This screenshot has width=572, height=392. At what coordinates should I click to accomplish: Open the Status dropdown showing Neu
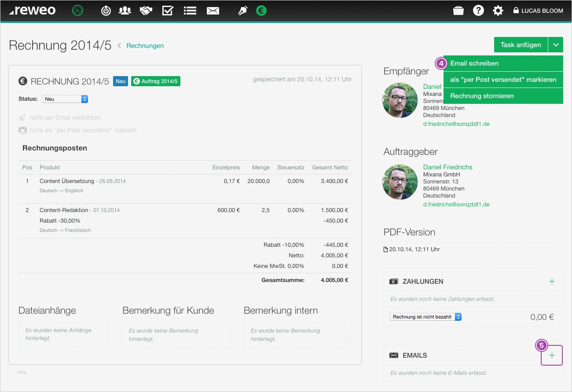click(65, 99)
